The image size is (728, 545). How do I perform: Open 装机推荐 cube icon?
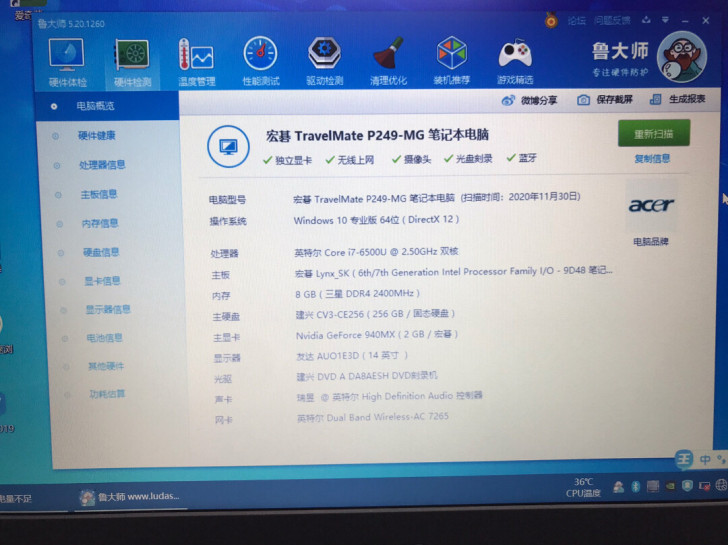(x=451, y=61)
